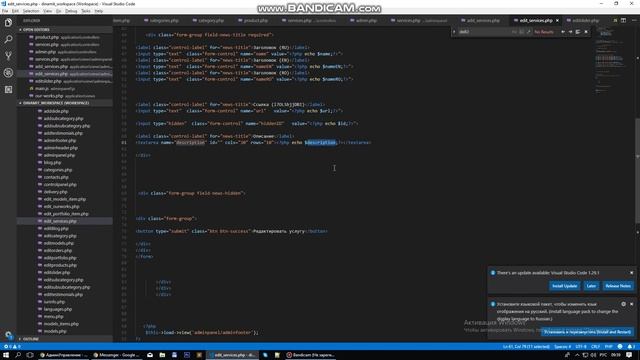The width and height of the screenshot is (640, 360).
Task: Click the split editor icon
Action: click(x=623, y=20)
